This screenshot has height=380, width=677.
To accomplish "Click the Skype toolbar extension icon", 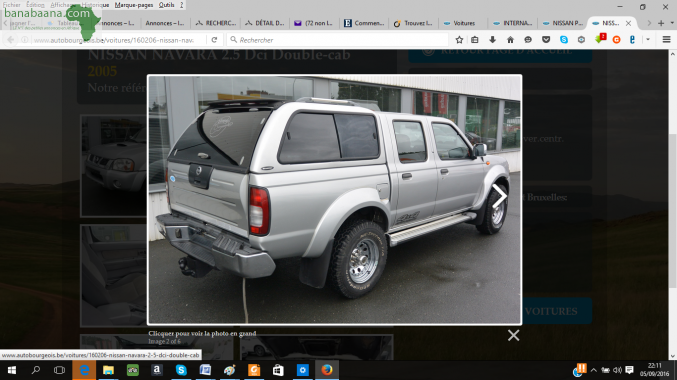I will 564,40.
